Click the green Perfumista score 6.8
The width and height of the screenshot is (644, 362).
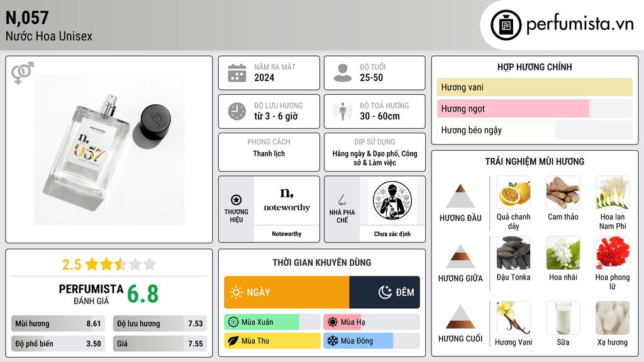pyautogui.click(x=143, y=294)
